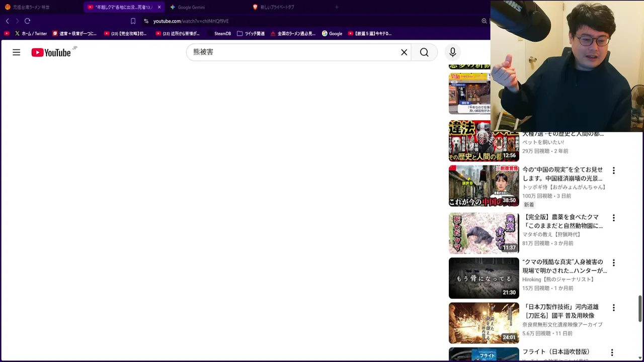
Task: Open the 21:30 もう骨になってる thumbnail
Action: (x=484, y=278)
